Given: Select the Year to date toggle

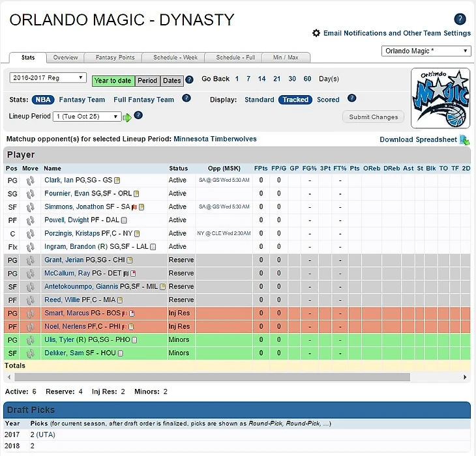Looking at the screenshot, I should coord(113,81).
